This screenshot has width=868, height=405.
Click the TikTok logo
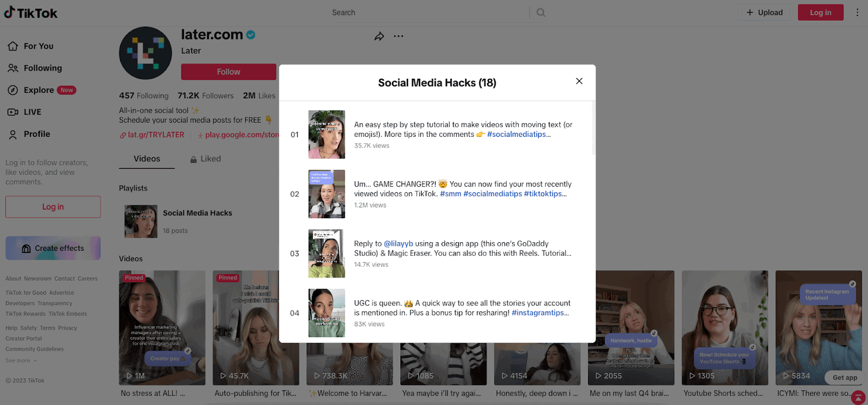(31, 12)
